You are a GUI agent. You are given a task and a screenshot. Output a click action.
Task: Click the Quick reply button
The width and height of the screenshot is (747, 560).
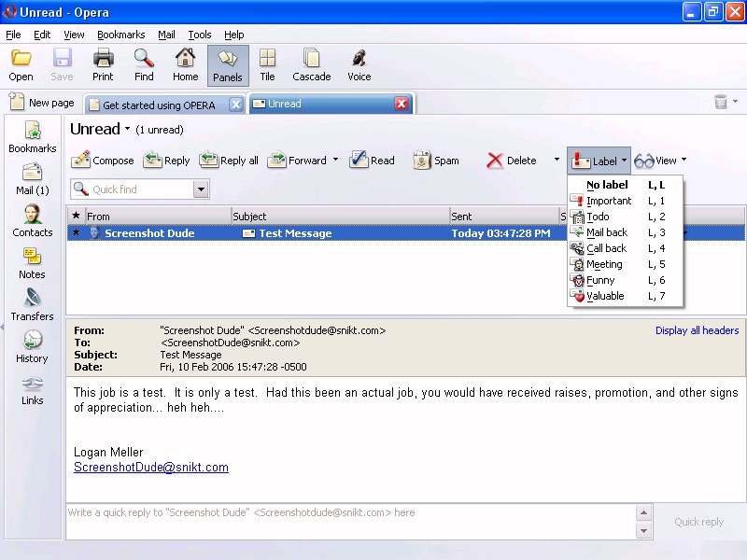click(698, 522)
